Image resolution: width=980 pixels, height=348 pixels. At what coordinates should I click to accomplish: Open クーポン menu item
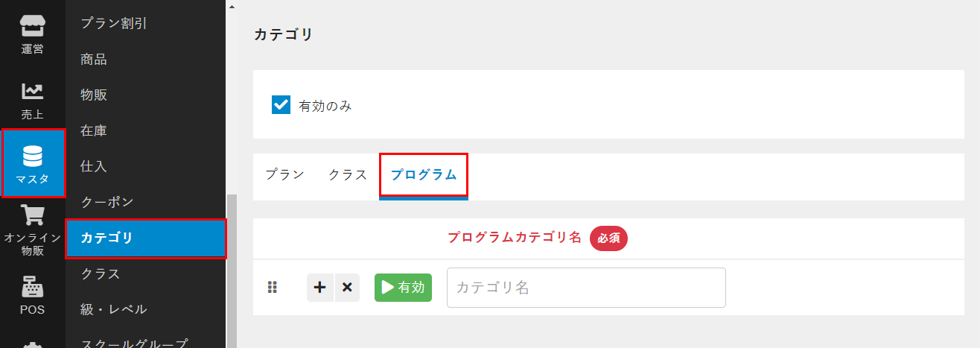tap(107, 202)
